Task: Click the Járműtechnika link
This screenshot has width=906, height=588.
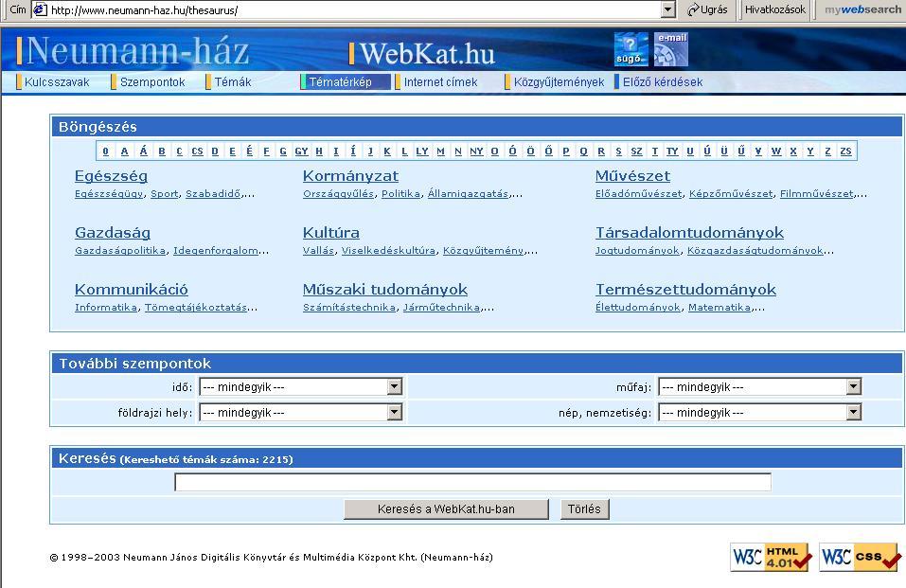Action: (x=441, y=307)
